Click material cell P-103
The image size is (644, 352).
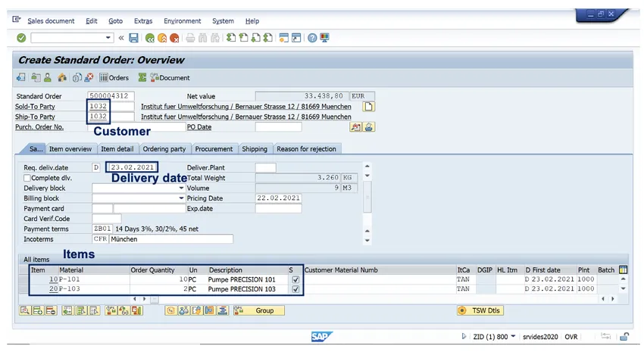click(x=94, y=289)
